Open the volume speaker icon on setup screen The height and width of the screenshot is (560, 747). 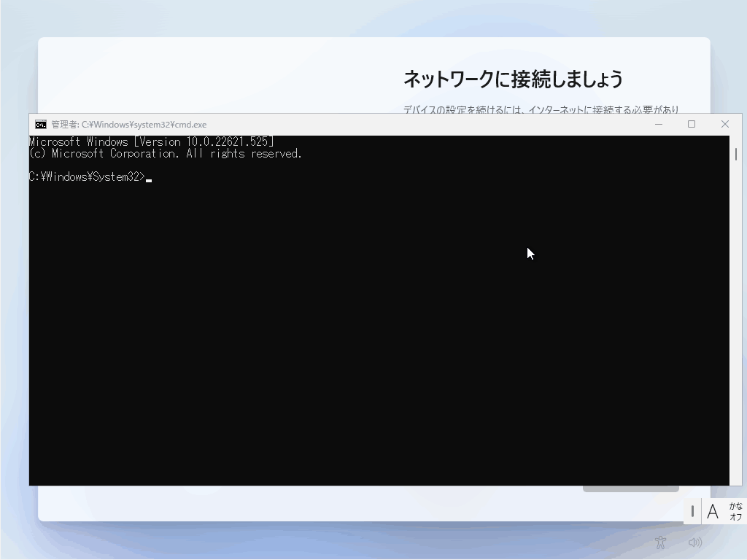pos(695,542)
